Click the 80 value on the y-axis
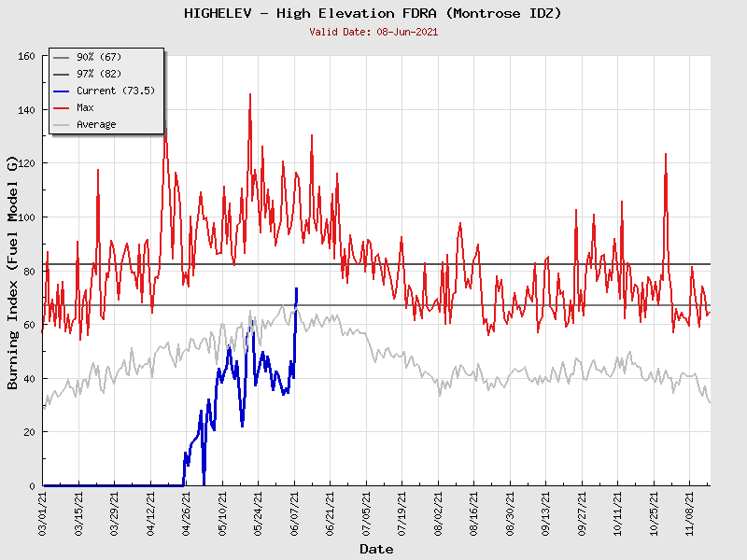Screen dimensions: 747x560 click(28, 272)
